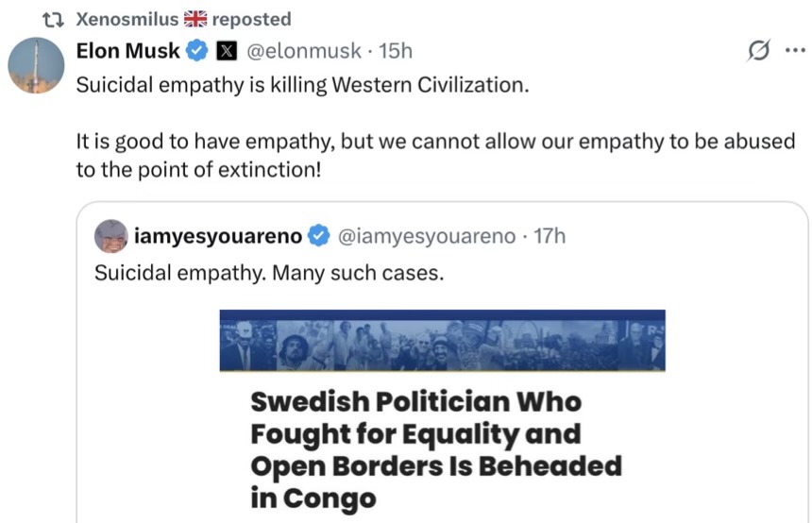Click the blue verified badge beside Elon Musk
This screenshot has height=523, width=812.
[x=197, y=51]
